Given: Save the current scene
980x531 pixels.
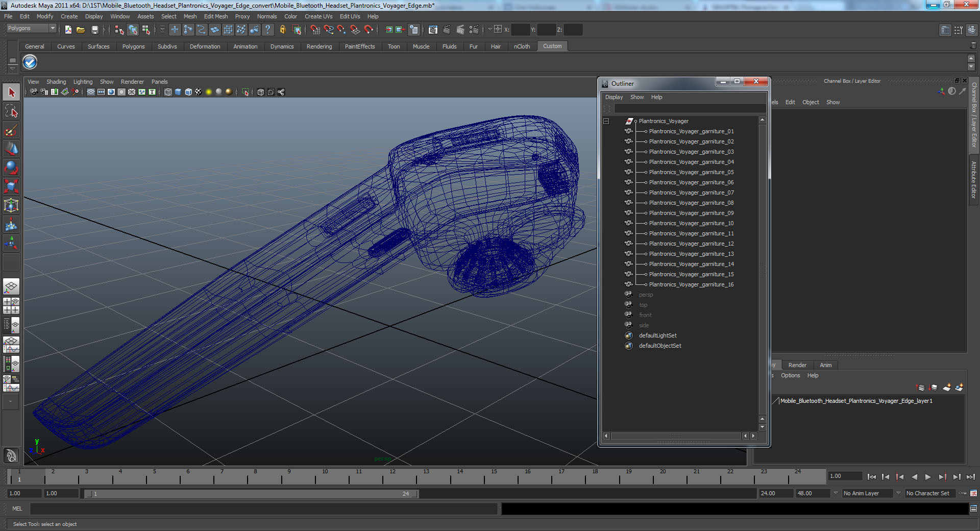Looking at the screenshot, I should [x=94, y=30].
